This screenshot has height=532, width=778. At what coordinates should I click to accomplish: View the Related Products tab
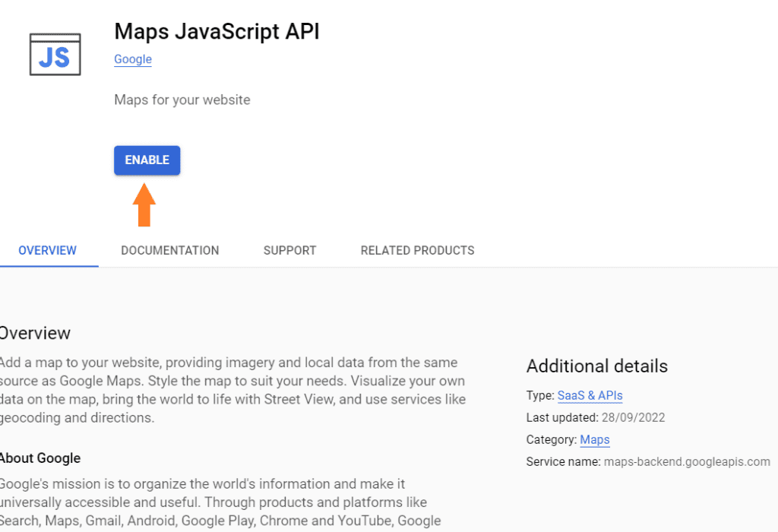(417, 251)
